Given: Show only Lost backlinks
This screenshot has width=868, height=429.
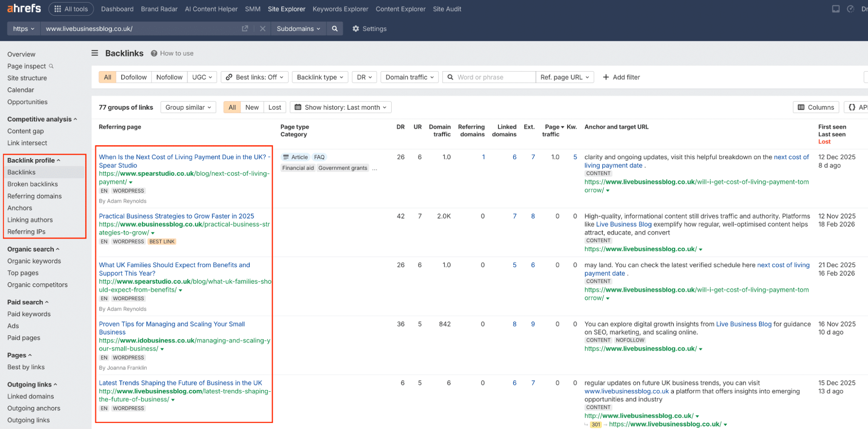Looking at the screenshot, I should tap(274, 107).
